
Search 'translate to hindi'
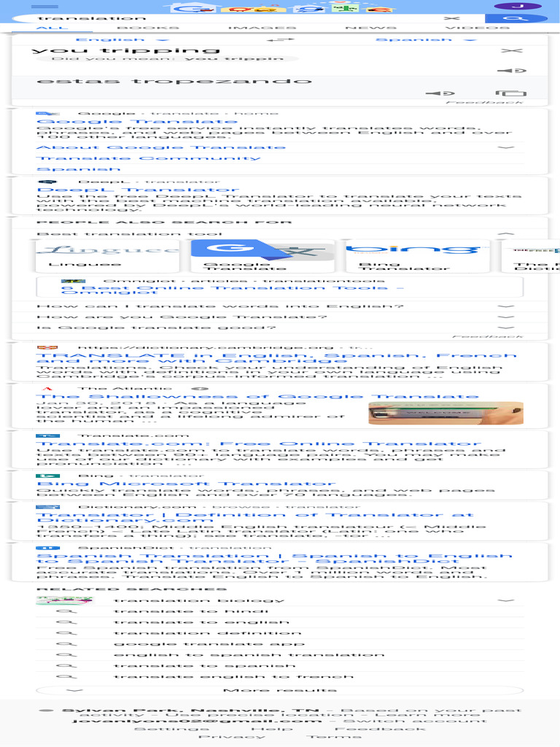(191, 611)
